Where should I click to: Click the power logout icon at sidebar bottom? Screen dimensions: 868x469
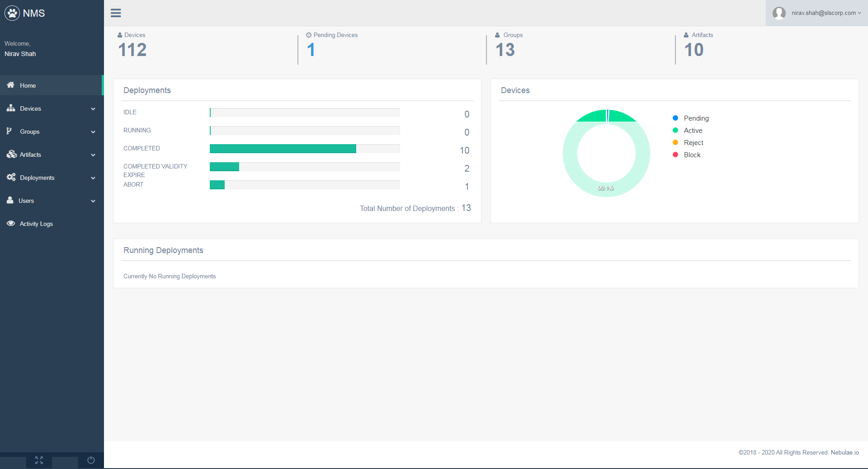[91, 460]
